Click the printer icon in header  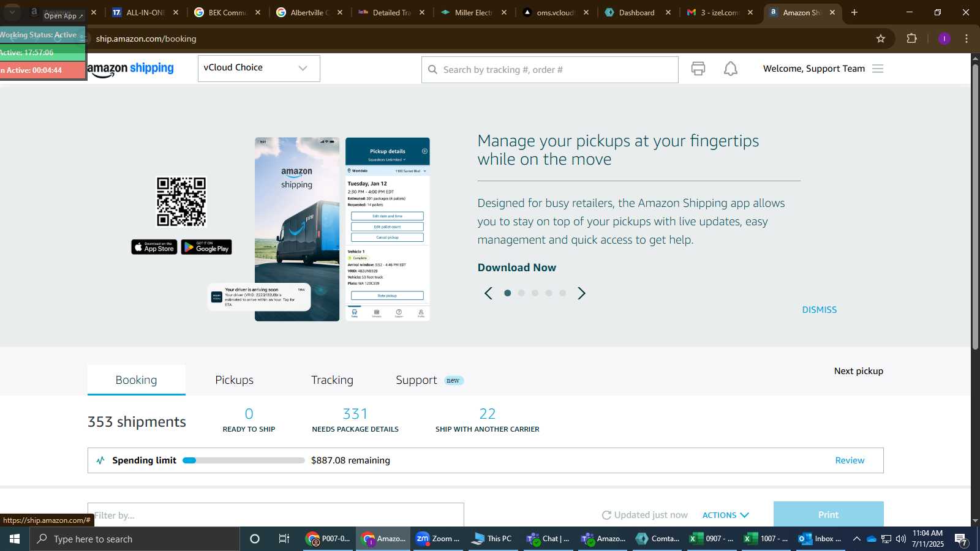click(698, 69)
